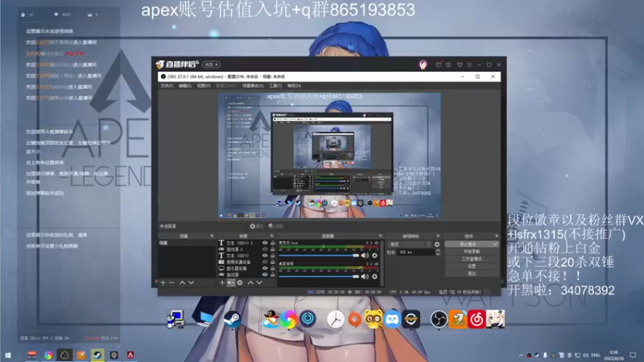644x362 pixels.
Task: Mute the desktop audio speaker icon
Action: 365,277
